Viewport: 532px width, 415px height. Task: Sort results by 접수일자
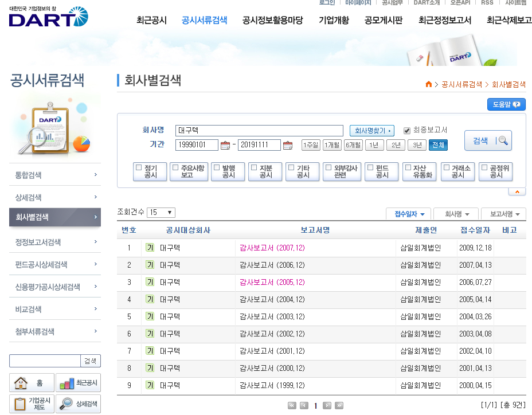(409, 214)
